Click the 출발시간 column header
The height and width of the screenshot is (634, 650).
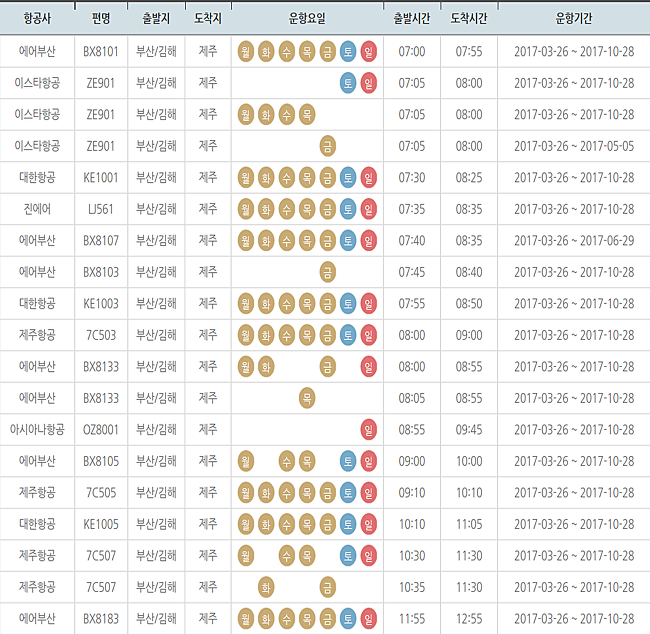click(412, 18)
